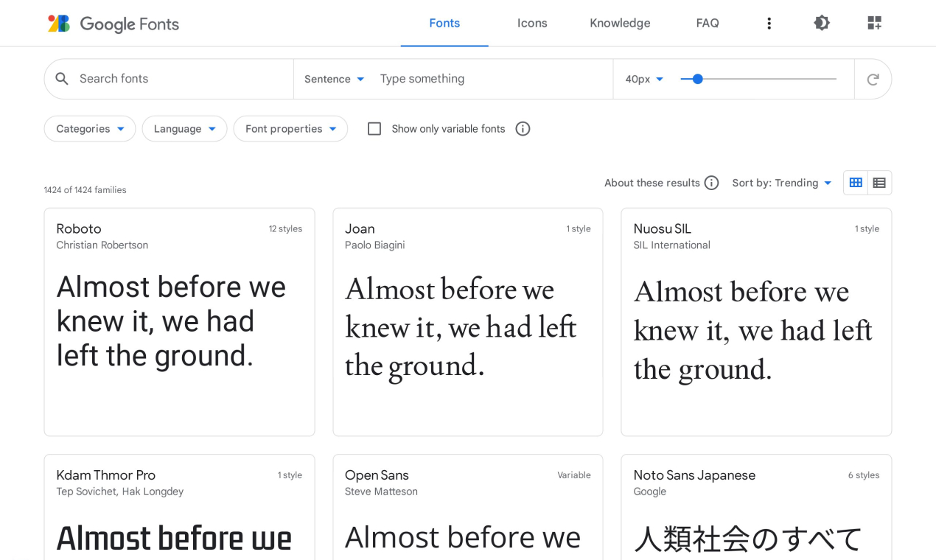Screen dimensions: 936x560
Task: Open the info tooltip next to variable fonts
Action: tap(523, 128)
